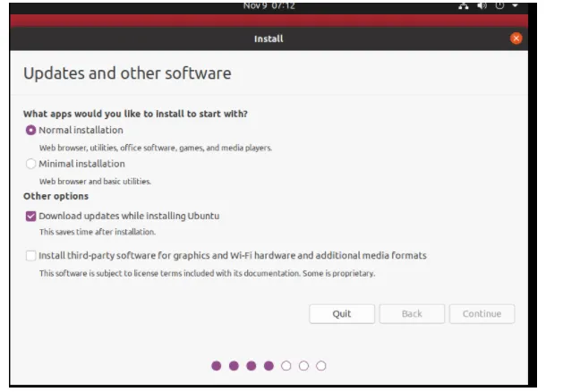This screenshot has width=563, height=392.
Task: Click the license terms description text
Action: (x=207, y=273)
